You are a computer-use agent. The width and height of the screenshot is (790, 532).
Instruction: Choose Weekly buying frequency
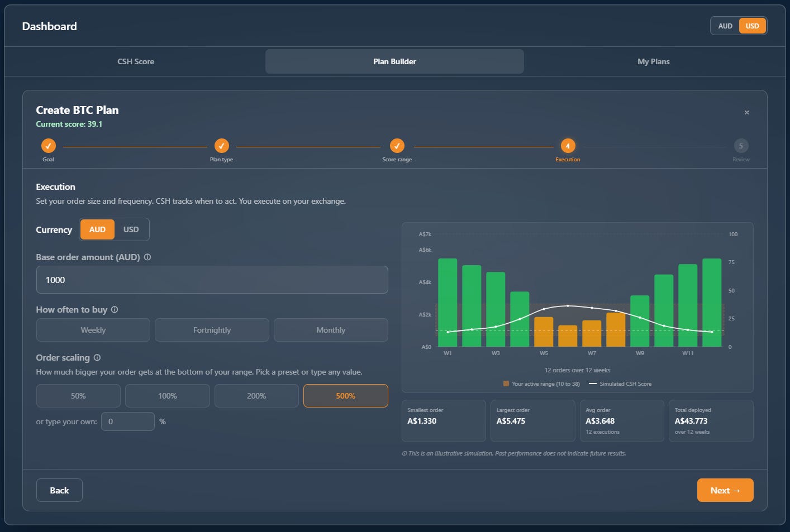93,330
